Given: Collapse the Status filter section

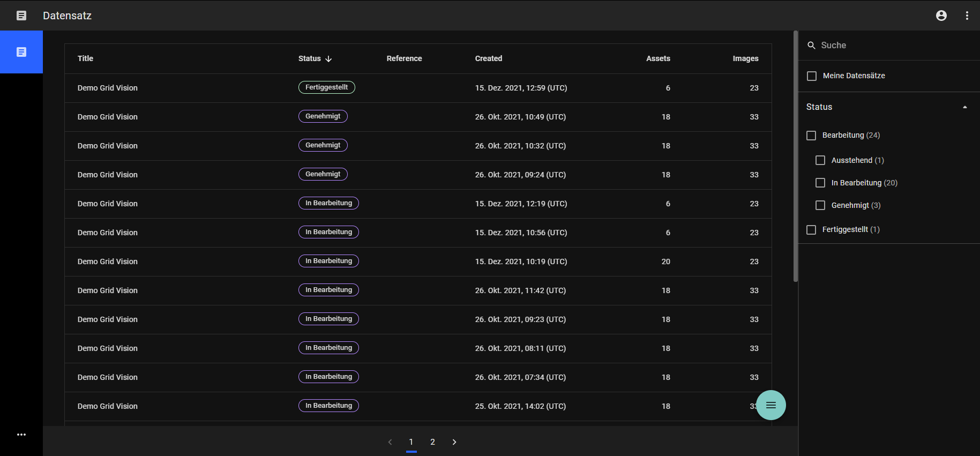Looking at the screenshot, I should [x=964, y=107].
